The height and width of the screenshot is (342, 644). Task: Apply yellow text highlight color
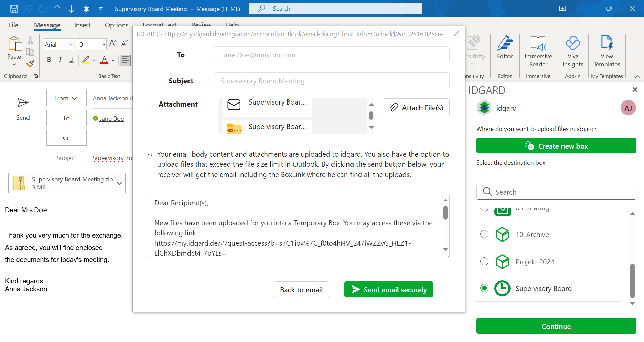click(x=86, y=60)
